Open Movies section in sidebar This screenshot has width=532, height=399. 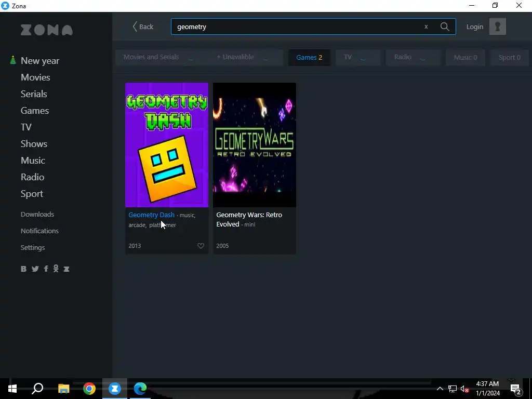(35, 77)
